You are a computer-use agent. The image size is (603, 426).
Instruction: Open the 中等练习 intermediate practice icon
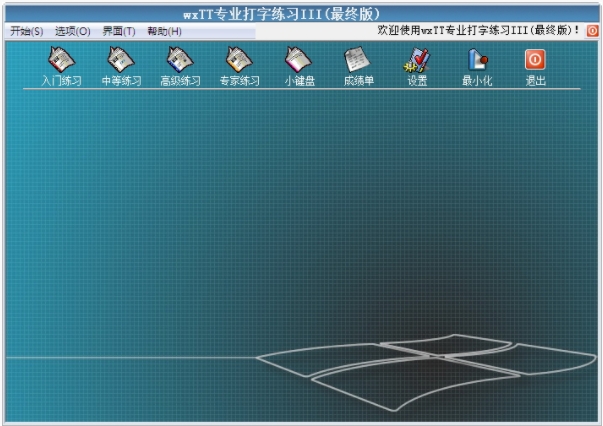click(121, 66)
